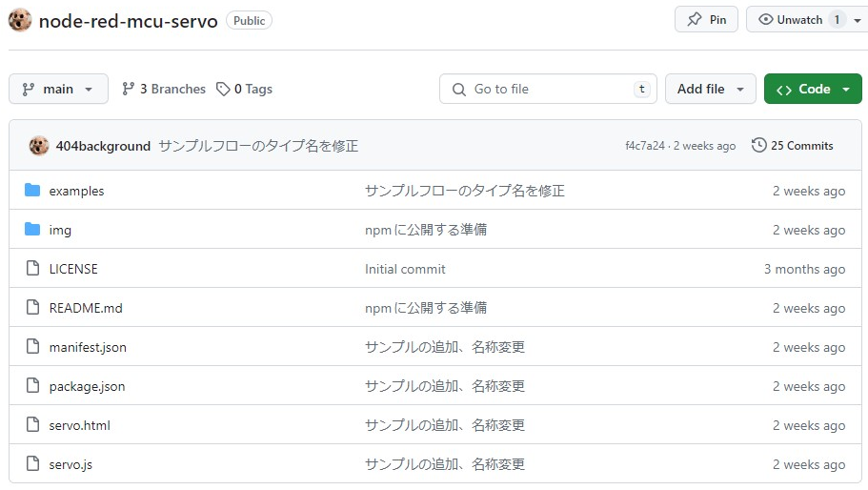Open the commit message in manifest.json row

pos(445,347)
